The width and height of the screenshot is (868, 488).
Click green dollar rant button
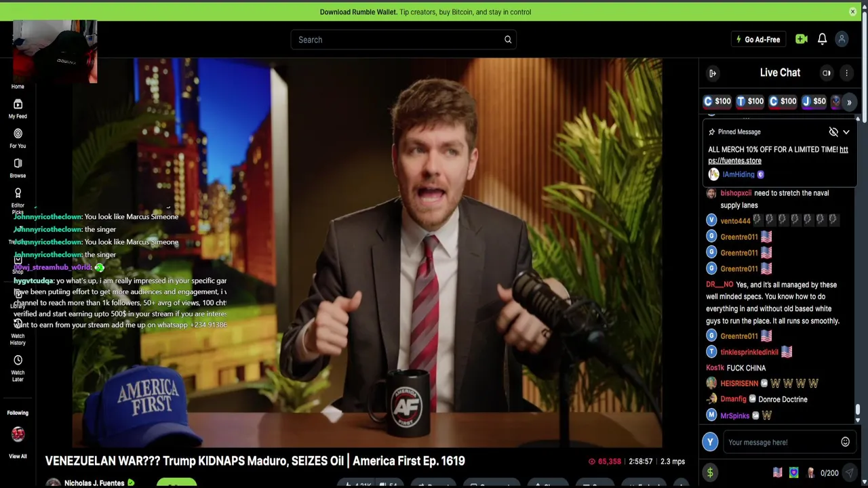[x=710, y=473]
